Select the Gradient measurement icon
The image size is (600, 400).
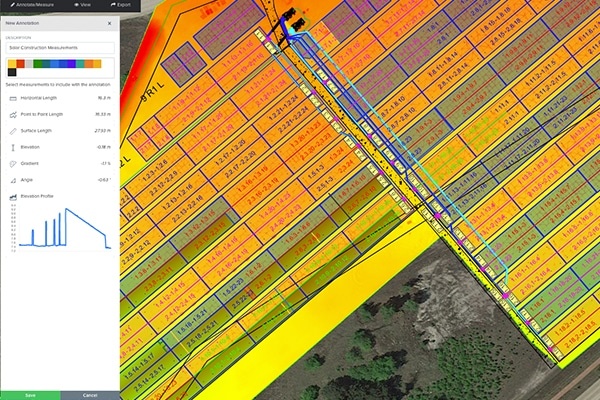13,164
